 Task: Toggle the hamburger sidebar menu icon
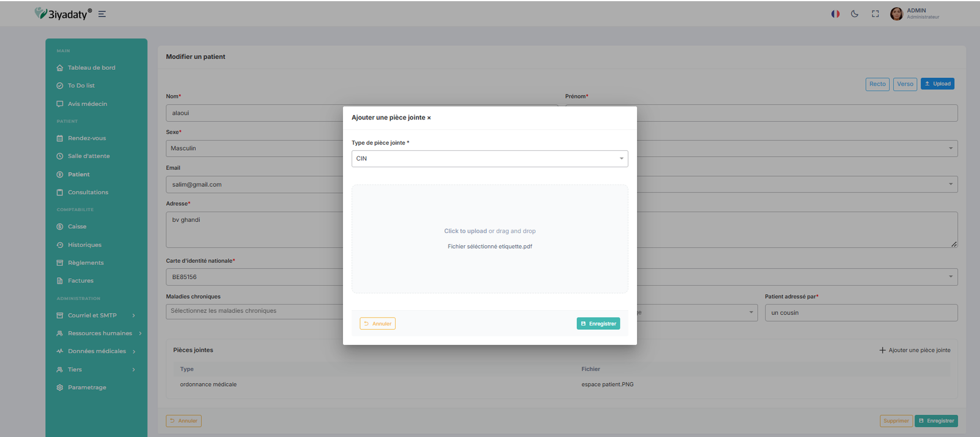coord(102,14)
